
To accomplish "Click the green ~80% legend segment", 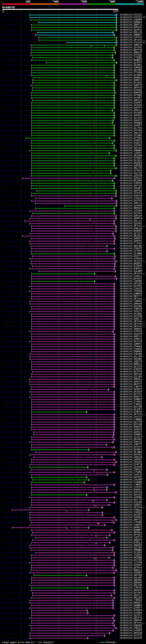I will 101,4.
